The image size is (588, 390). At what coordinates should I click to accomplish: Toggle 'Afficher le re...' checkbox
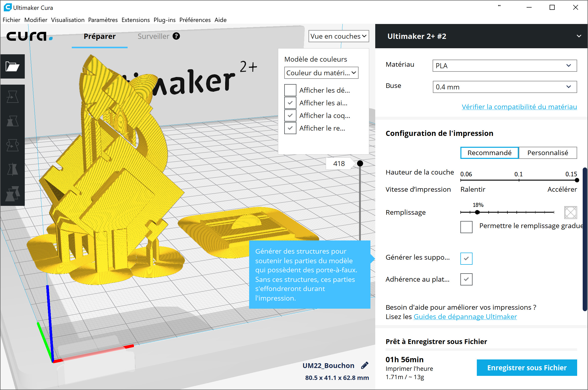(290, 128)
